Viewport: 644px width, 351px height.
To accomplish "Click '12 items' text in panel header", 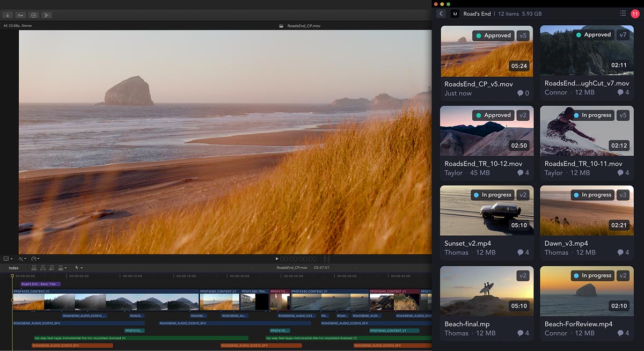I will click(x=509, y=13).
